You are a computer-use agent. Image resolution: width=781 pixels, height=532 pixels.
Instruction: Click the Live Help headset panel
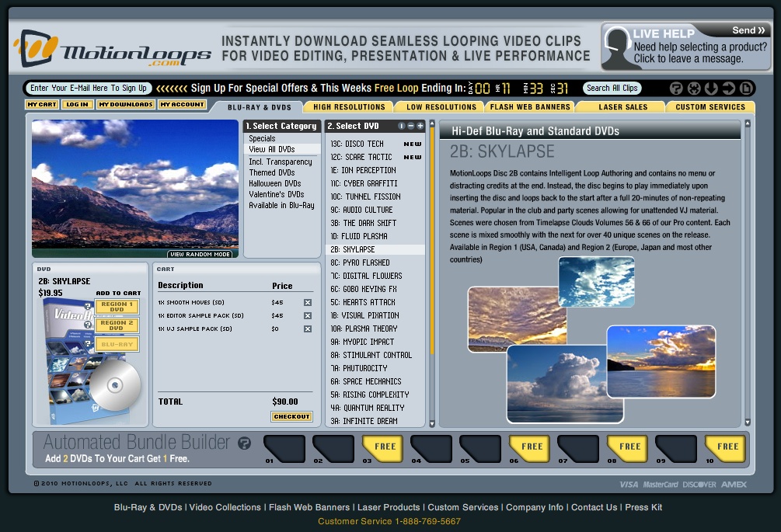[686, 47]
